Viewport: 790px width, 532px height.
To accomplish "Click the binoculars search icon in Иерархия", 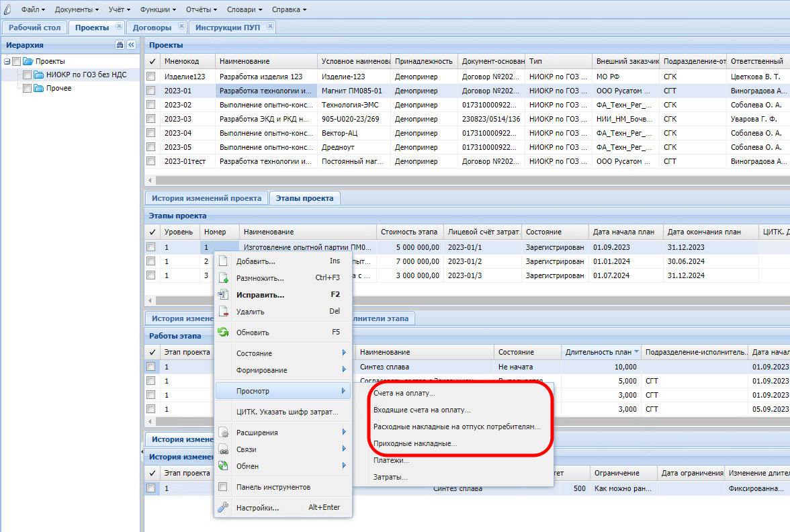I will [x=120, y=45].
